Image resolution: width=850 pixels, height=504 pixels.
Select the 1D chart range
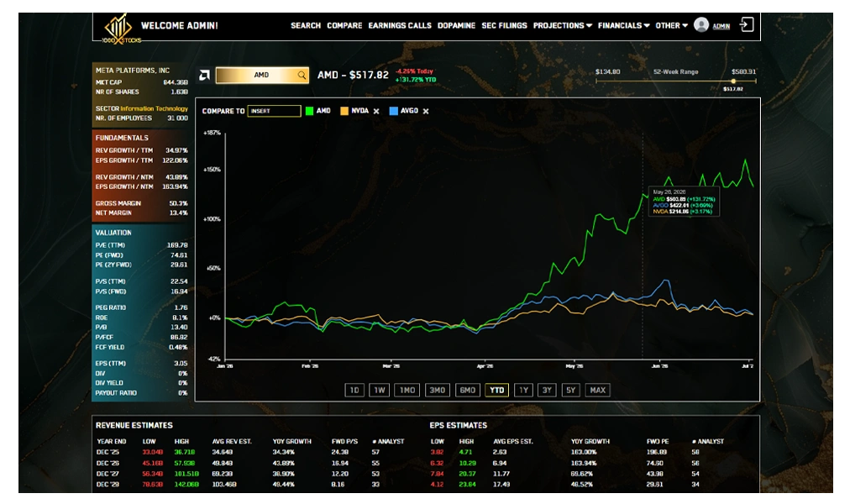(x=354, y=391)
